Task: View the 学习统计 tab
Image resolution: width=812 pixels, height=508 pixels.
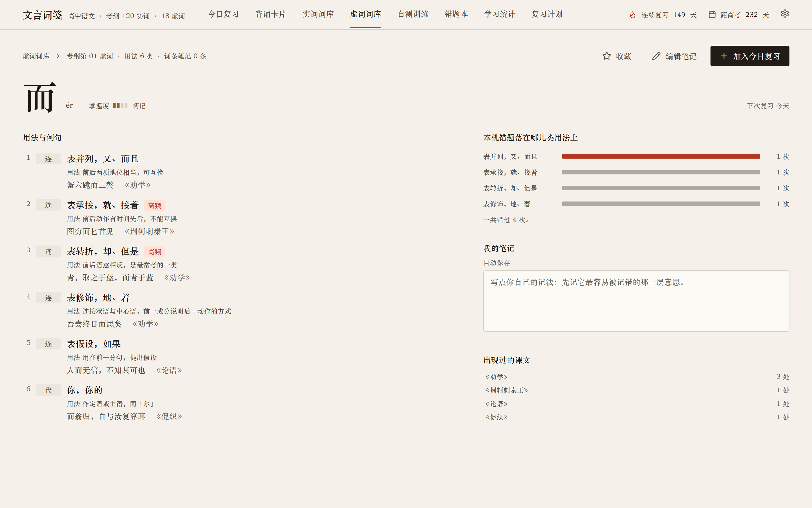Action: (x=499, y=14)
